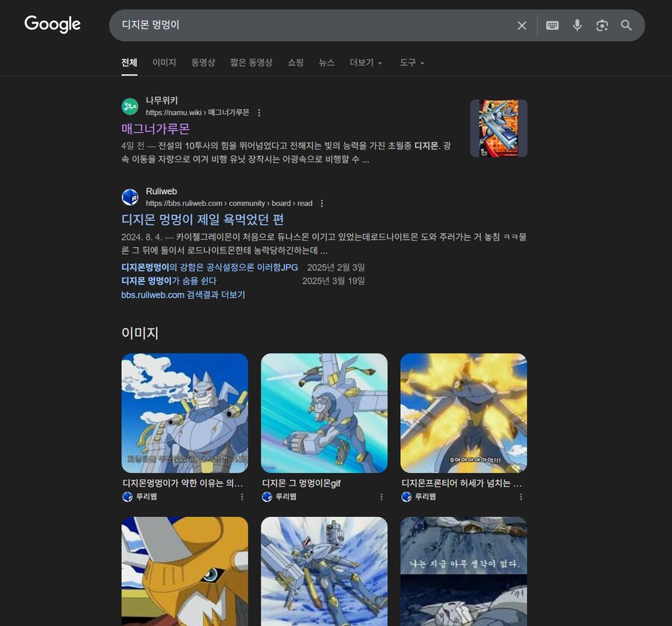Open the 매그너가루몬 card thumbnail image
The image size is (672, 626).
tap(499, 128)
